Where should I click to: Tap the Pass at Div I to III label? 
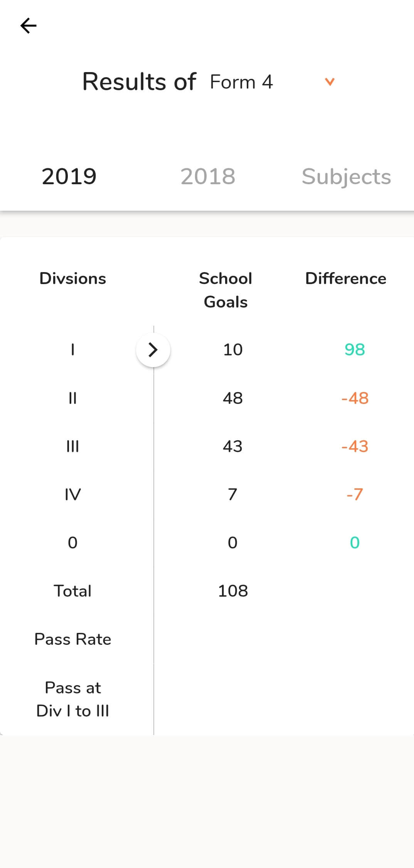(x=72, y=699)
